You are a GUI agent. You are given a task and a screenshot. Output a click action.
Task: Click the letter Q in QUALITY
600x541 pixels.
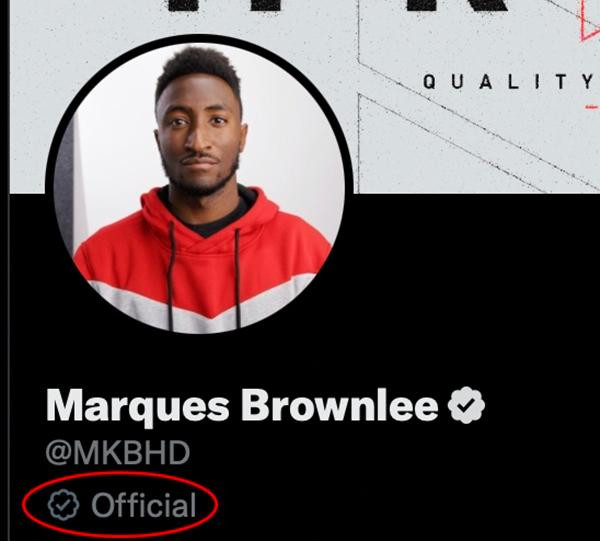click(429, 81)
